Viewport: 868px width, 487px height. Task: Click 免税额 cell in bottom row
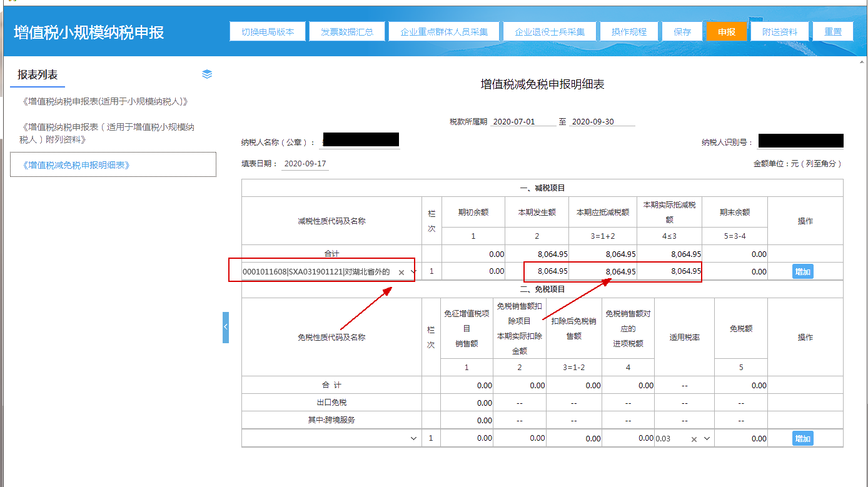(741, 438)
